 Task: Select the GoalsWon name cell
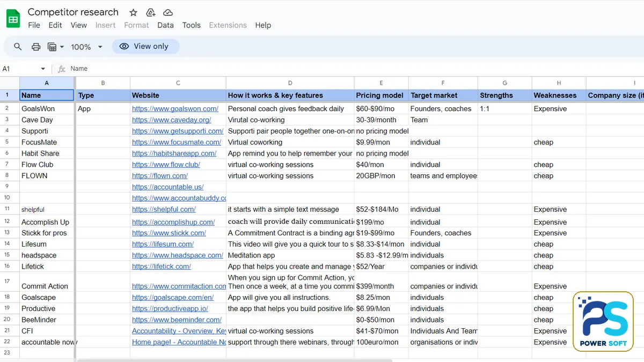47,108
